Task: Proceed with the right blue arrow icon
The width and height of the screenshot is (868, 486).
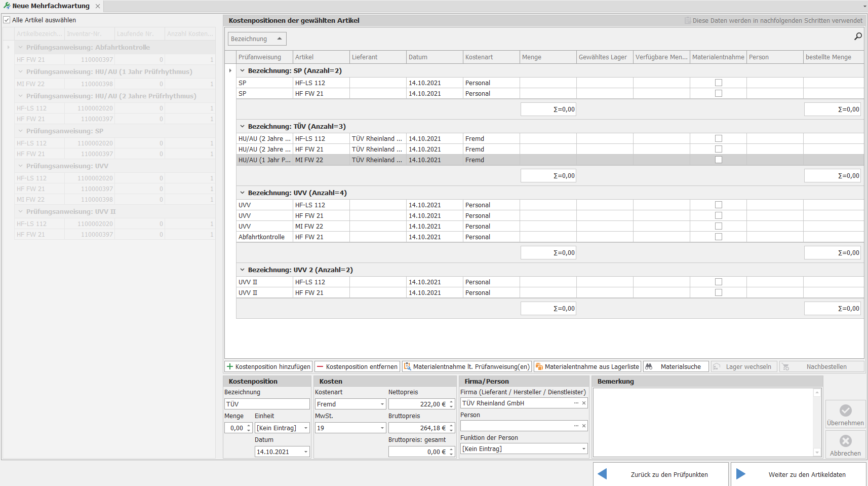Action: coord(740,474)
